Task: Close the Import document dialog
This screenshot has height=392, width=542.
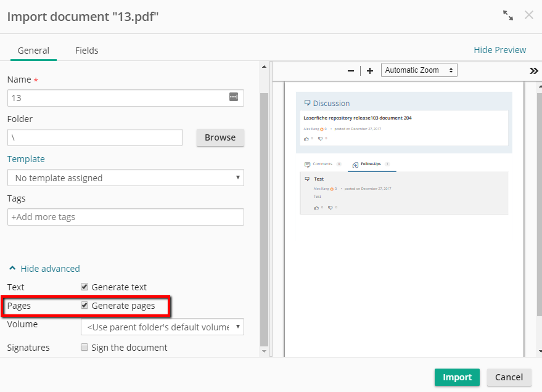Action: pos(528,15)
